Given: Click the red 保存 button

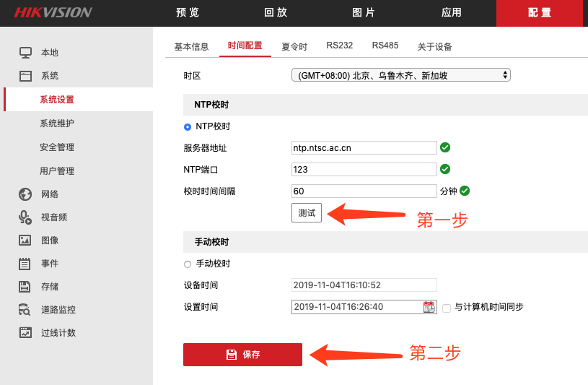Looking at the screenshot, I should tap(242, 355).
